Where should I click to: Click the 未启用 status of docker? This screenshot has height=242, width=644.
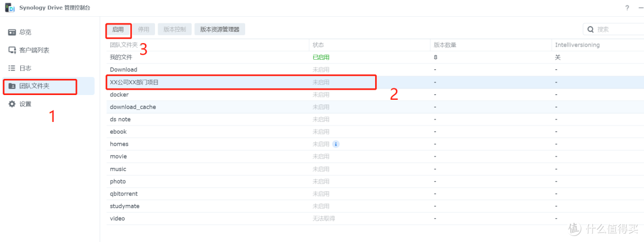click(321, 94)
